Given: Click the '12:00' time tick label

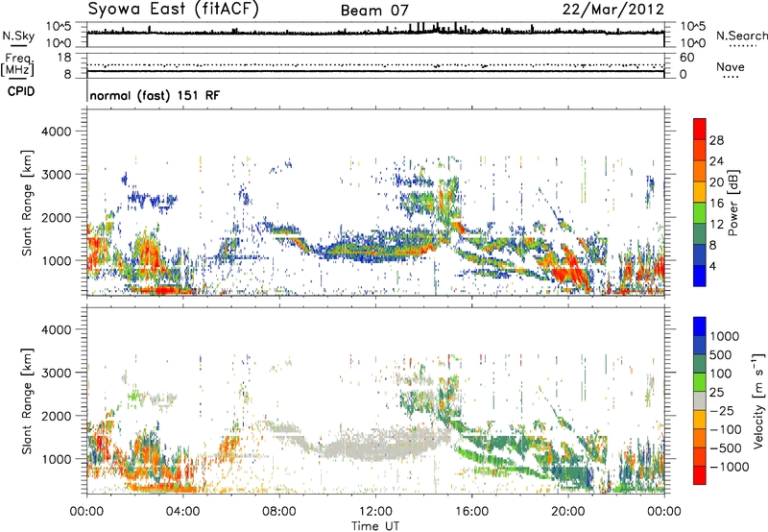Looking at the screenshot, I should (x=375, y=512).
